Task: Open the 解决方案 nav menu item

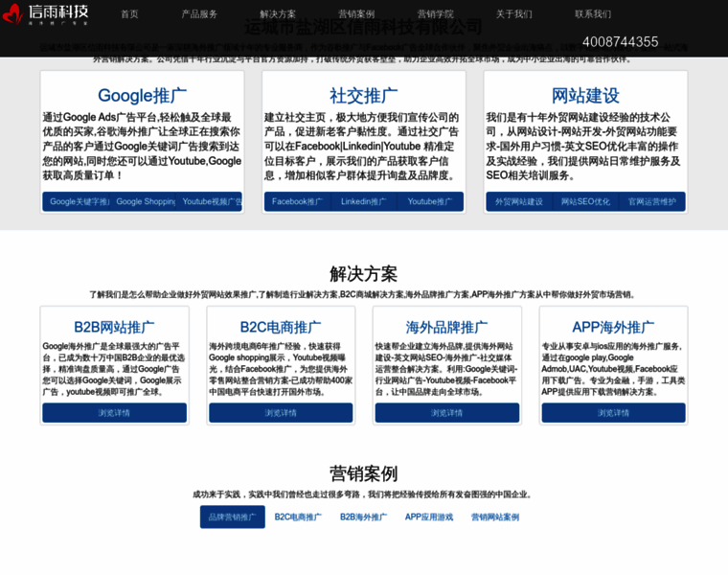Action: [x=278, y=14]
